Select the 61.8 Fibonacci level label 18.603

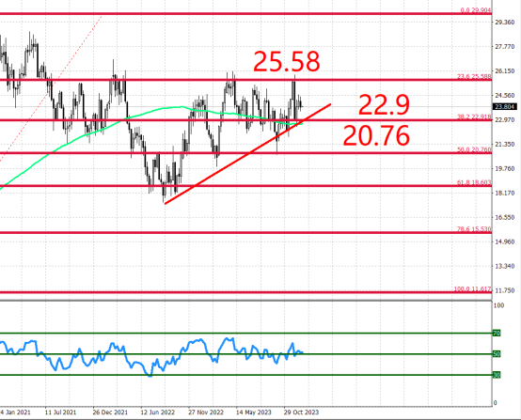tap(474, 182)
